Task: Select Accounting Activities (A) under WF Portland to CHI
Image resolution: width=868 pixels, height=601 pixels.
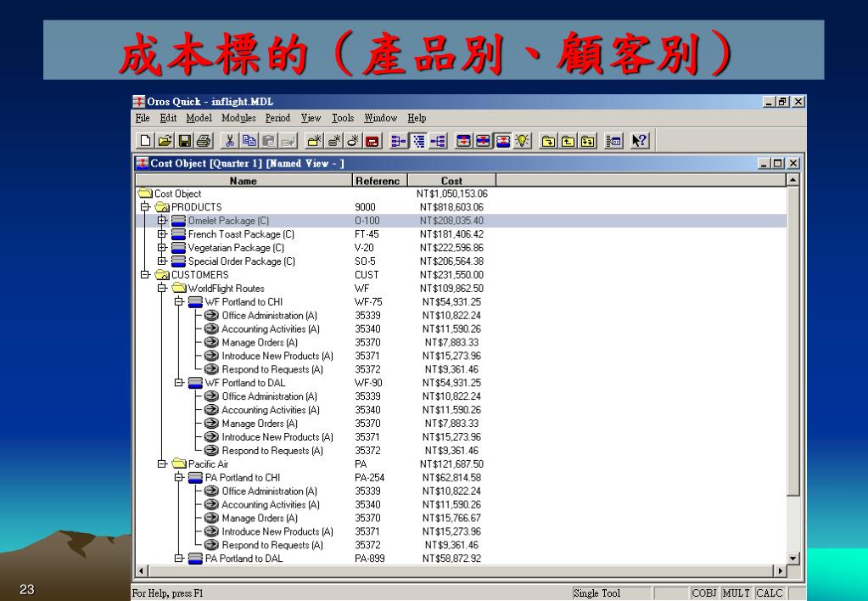Action: click(x=461, y=329)
